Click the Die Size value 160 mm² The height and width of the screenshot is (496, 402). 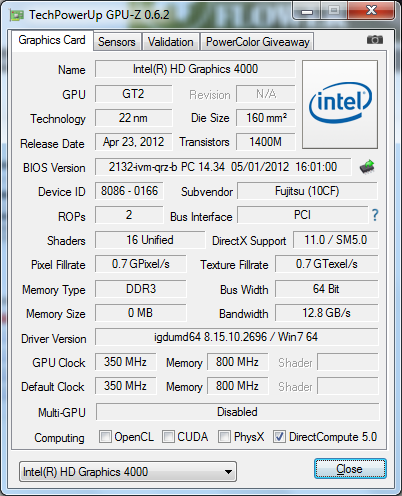click(266, 118)
